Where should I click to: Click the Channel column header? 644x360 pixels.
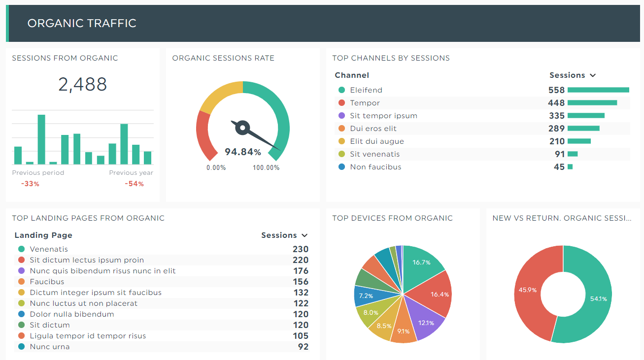pyautogui.click(x=352, y=75)
